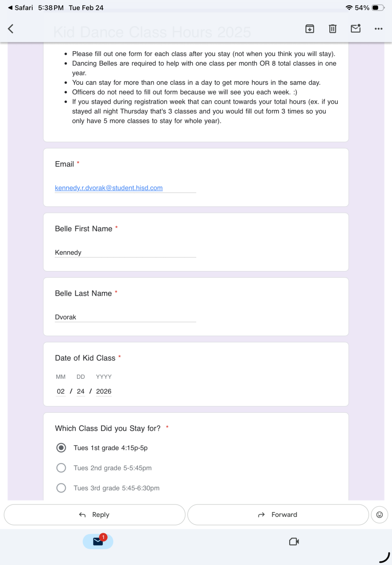The width and height of the screenshot is (392, 565).
Task: Change the day value in date field
Action: [x=81, y=391]
